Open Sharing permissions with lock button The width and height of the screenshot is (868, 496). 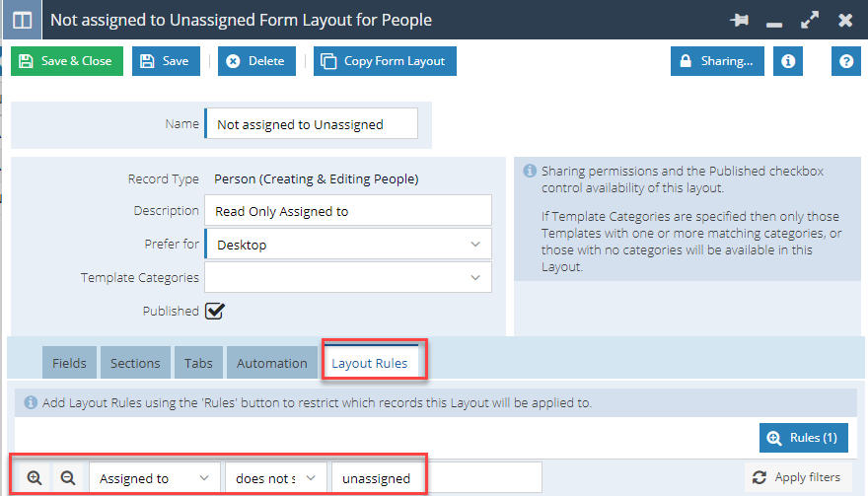pyautogui.click(x=717, y=61)
